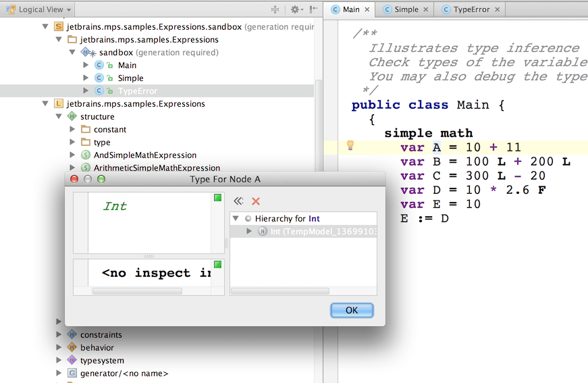The width and height of the screenshot is (588, 383).
Task: Click horizontal scrollbar under hierarchy tree
Action: point(279,291)
